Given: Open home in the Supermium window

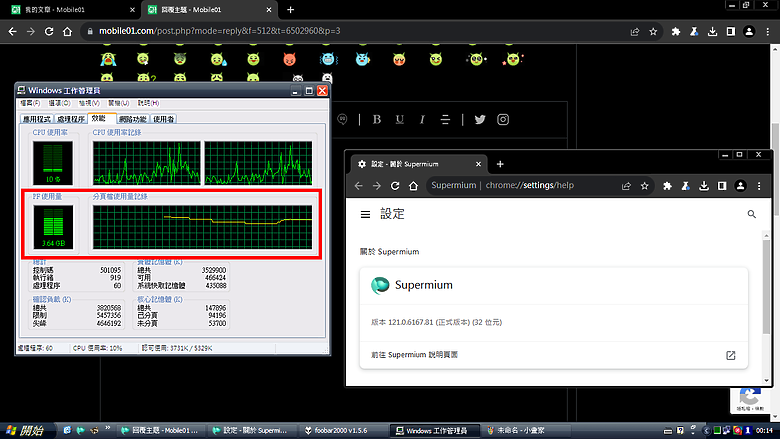Looking at the screenshot, I should coord(413,185).
